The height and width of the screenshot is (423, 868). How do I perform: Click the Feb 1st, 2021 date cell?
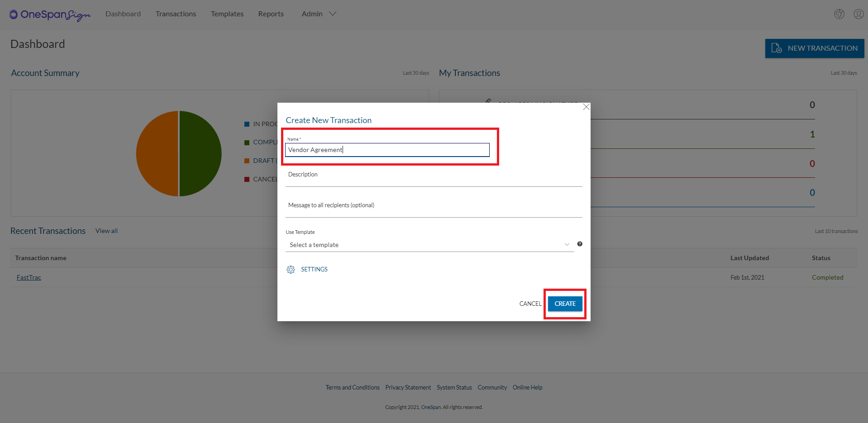[747, 277]
